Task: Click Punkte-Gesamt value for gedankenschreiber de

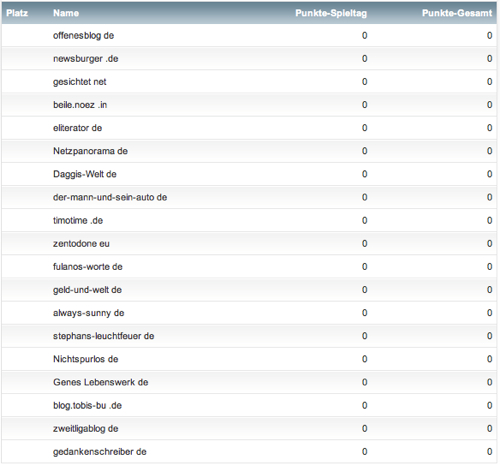Action: click(489, 452)
